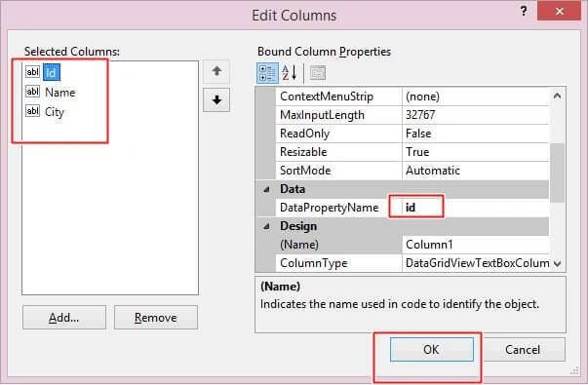Click the textbox icon beside Id

click(x=32, y=71)
